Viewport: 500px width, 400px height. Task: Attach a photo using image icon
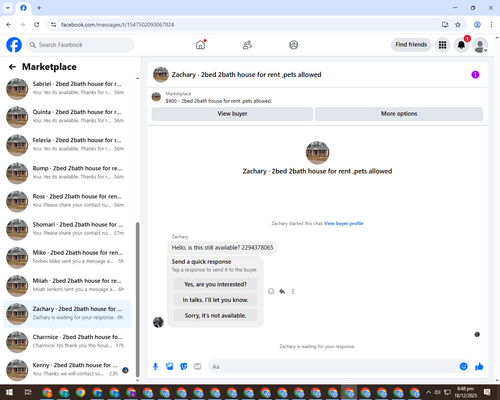coord(170,367)
